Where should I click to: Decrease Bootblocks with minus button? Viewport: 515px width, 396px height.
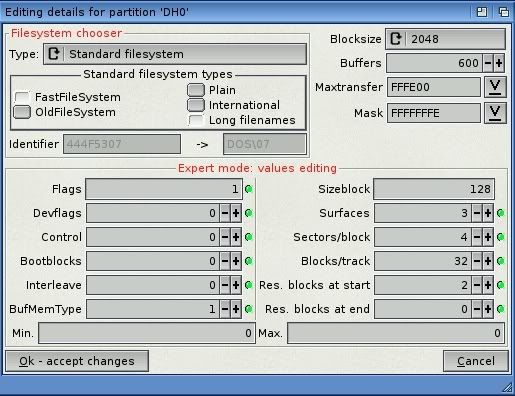225,261
